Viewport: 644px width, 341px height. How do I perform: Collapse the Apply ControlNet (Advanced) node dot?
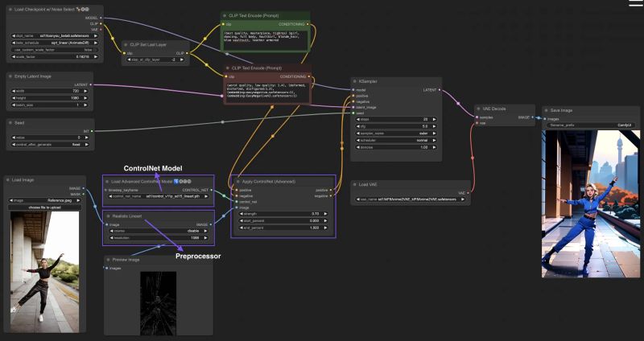[237, 182]
